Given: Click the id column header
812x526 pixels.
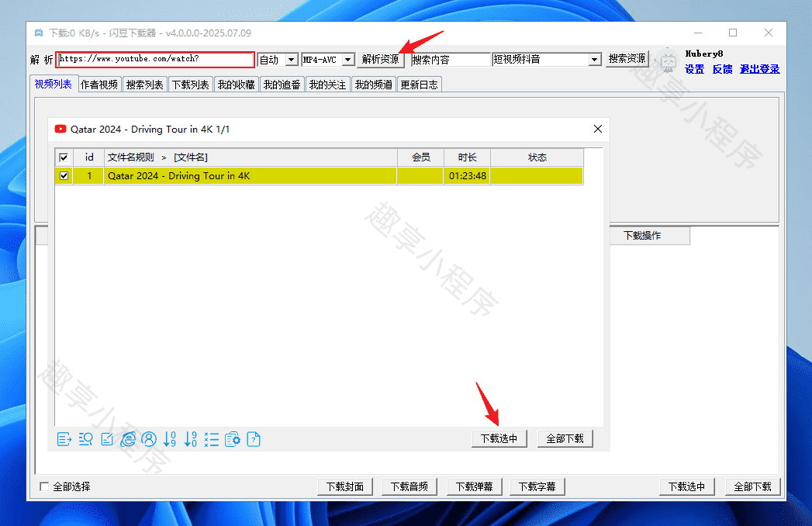Looking at the screenshot, I should (89, 157).
